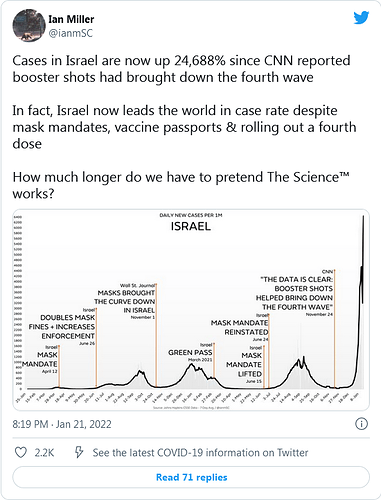This screenshot has height=500, width=381.
Task: Click the lightning bolt COVID-19 icon
Action: 79,452
